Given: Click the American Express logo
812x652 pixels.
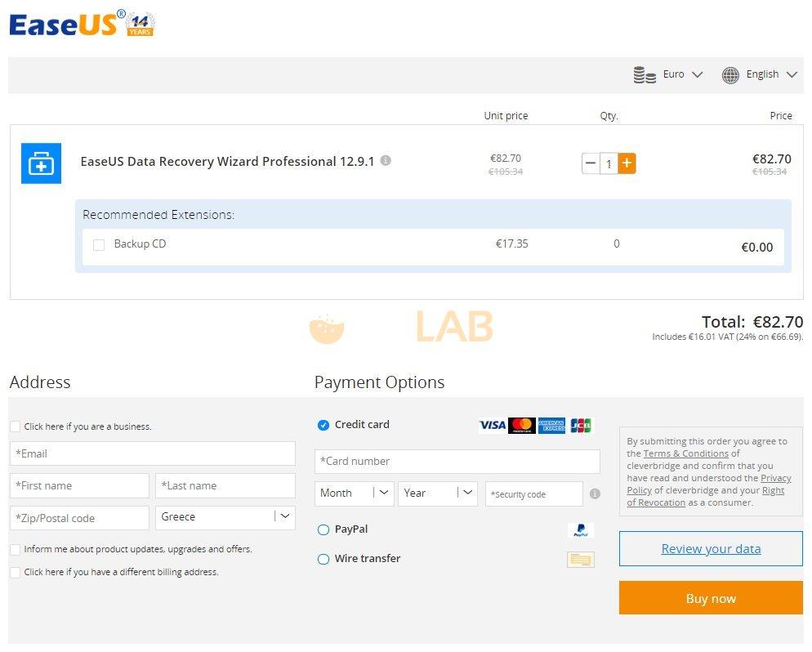Looking at the screenshot, I should point(551,425).
